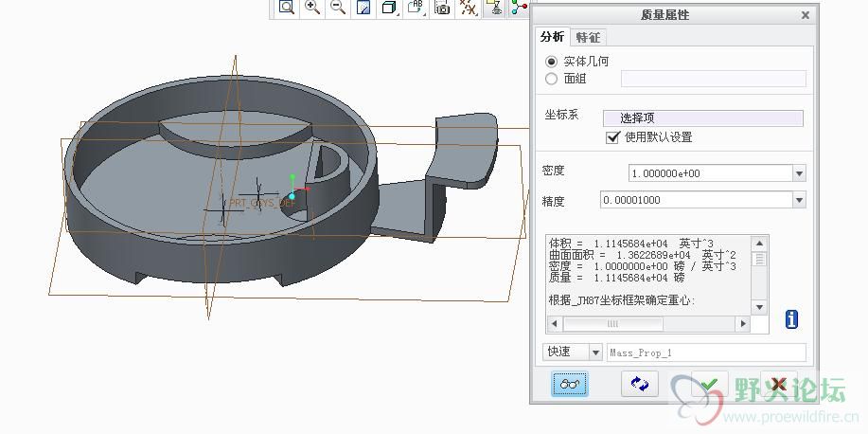Click the results horizontal scrollbar thumb
This screenshot has width=868, height=434.
click(612, 324)
